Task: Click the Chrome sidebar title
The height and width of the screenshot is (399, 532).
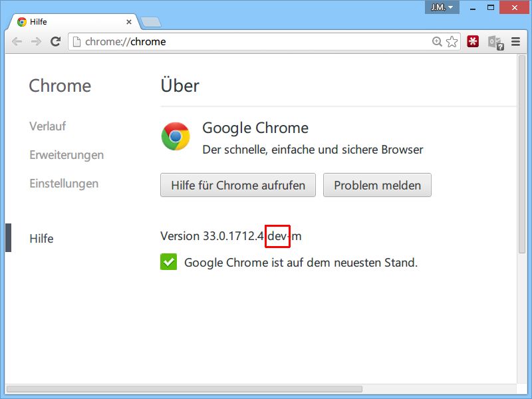Action: [60, 86]
